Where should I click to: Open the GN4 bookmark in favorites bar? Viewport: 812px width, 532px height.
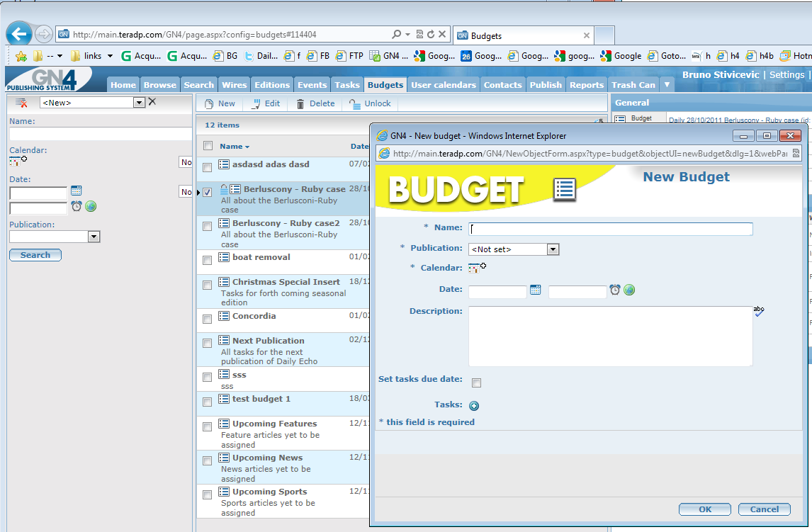[389, 56]
